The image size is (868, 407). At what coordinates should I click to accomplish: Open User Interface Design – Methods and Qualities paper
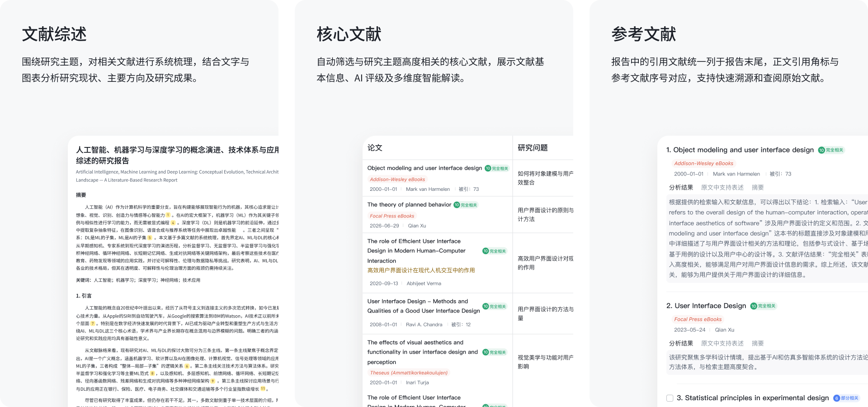(424, 306)
